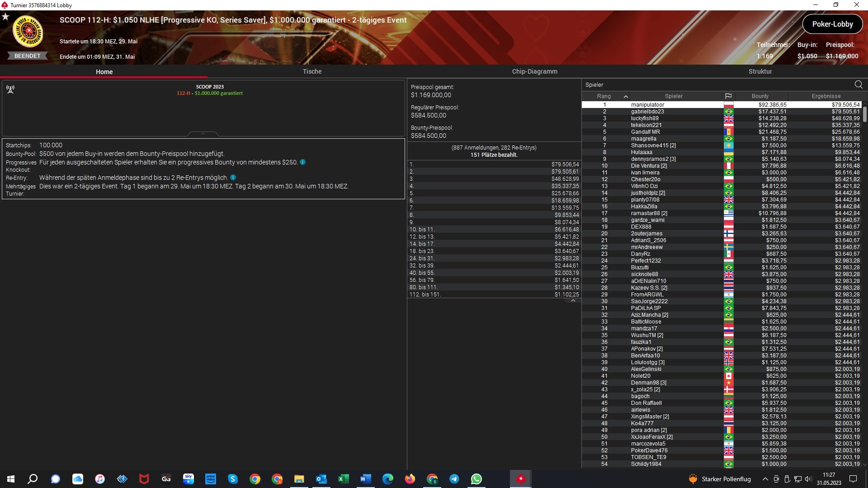Open File Explorer from the taskbar
The image size is (868, 488).
(299, 479)
